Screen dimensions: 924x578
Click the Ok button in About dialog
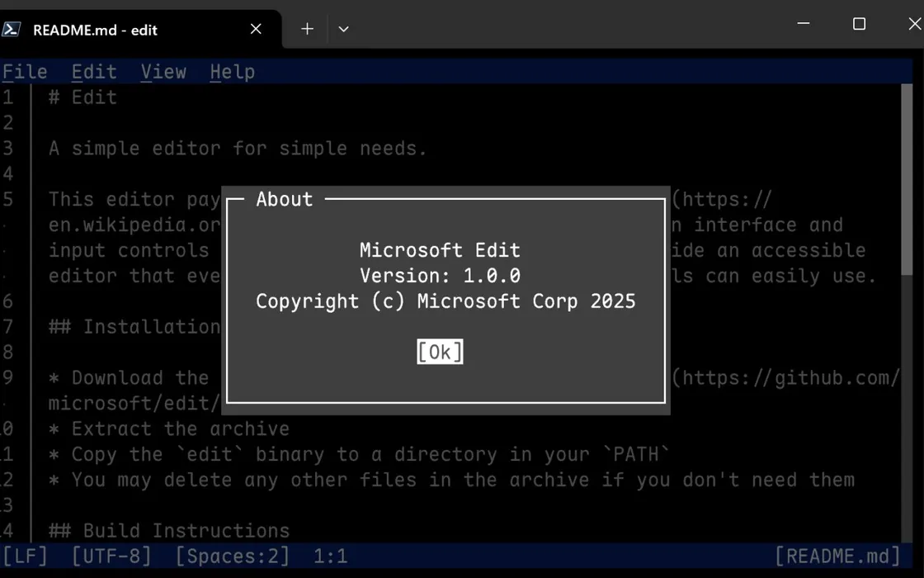[440, 352]
